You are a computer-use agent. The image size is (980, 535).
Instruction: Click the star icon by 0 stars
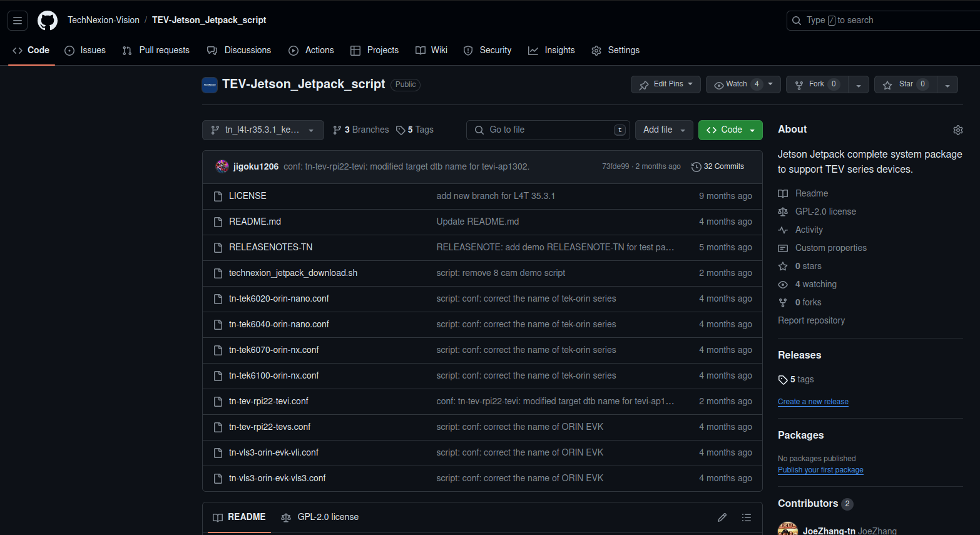(783, 267)
